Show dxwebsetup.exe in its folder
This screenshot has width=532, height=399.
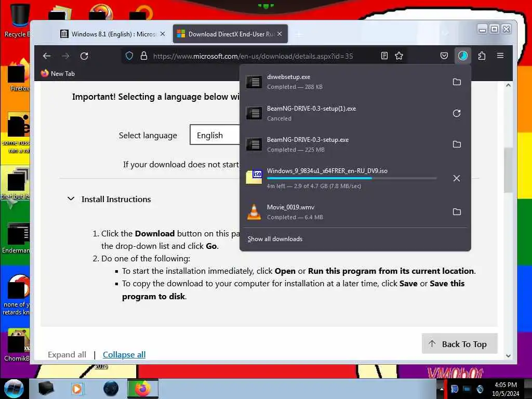coord(457,82)
